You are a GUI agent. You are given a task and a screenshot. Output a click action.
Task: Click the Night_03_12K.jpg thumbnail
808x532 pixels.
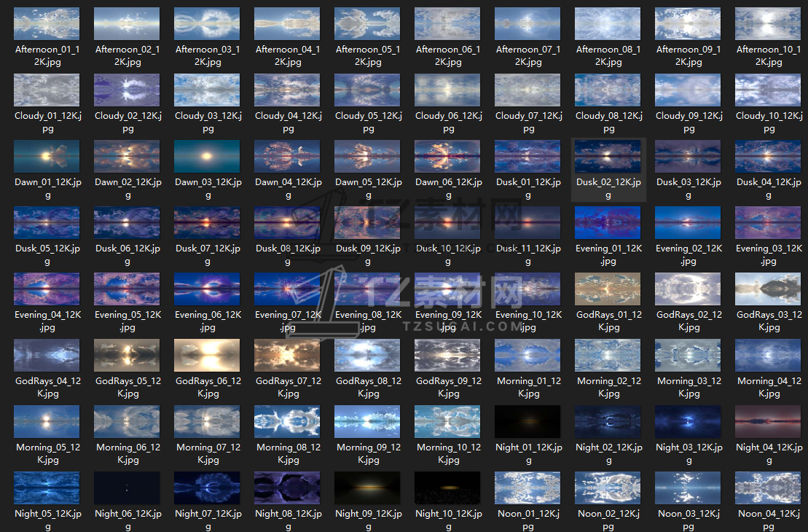[x=688, y=422]
